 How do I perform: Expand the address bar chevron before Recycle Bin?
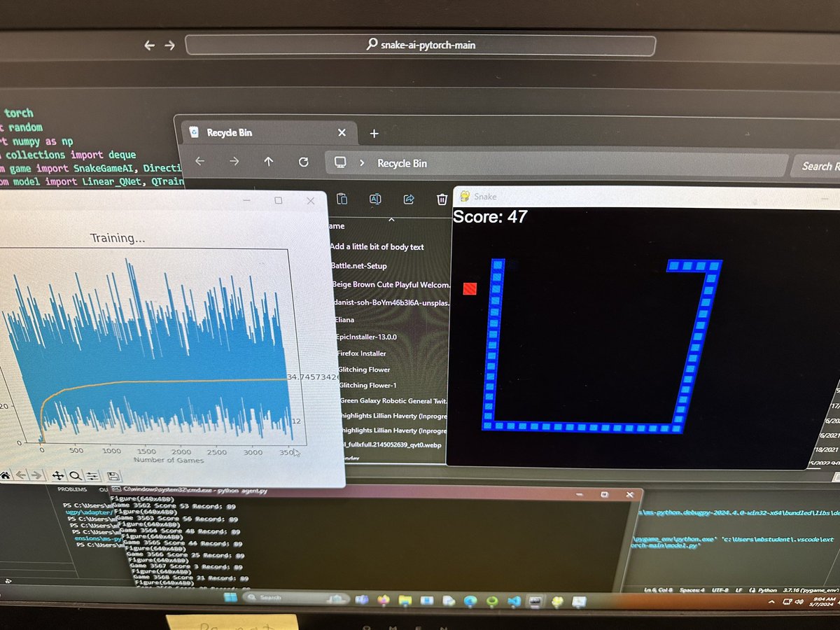362,163
